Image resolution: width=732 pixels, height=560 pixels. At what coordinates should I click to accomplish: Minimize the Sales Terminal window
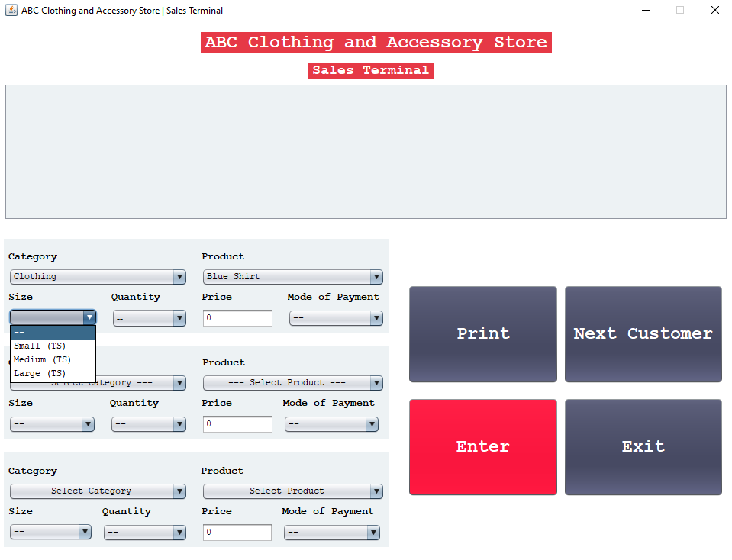pos(646,10)
